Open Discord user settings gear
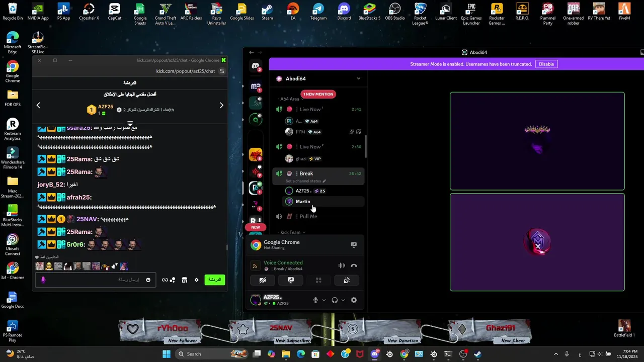Viewport: 644px width, 362px height. 354,300
